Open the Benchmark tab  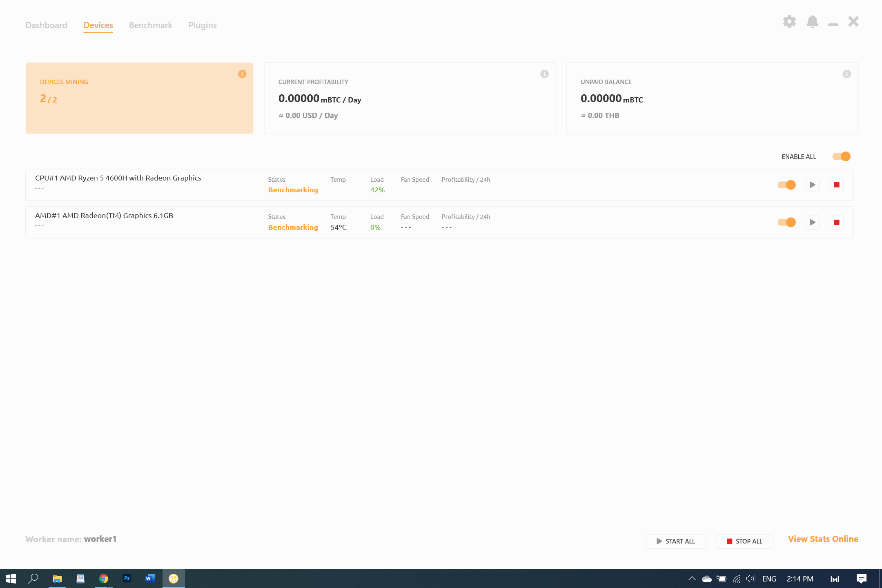tap(151, 25)
